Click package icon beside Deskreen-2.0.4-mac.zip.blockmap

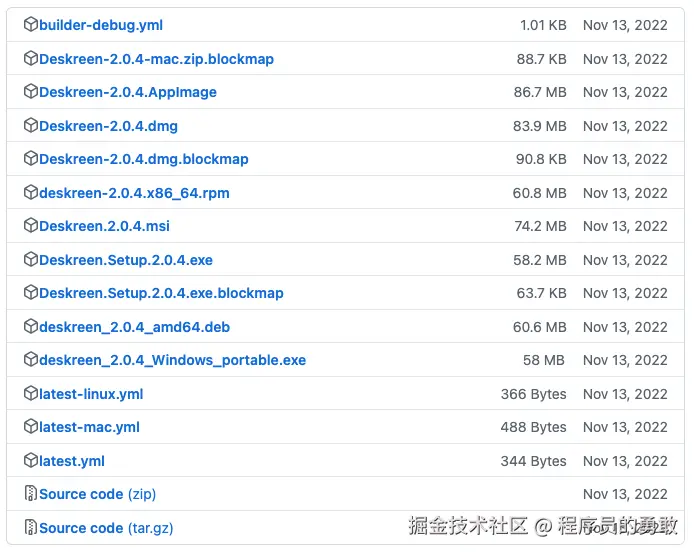(x=31, y=58)
